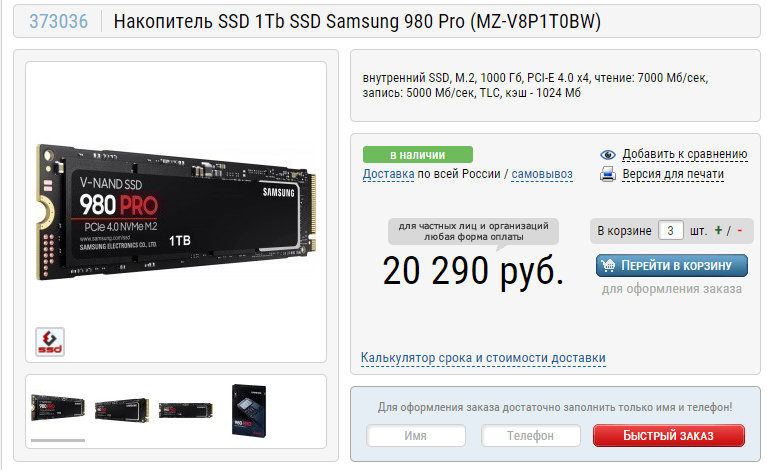The image size is (767, 470).
Task: Open Добавить к сравнению link
Action: point(685,154)
